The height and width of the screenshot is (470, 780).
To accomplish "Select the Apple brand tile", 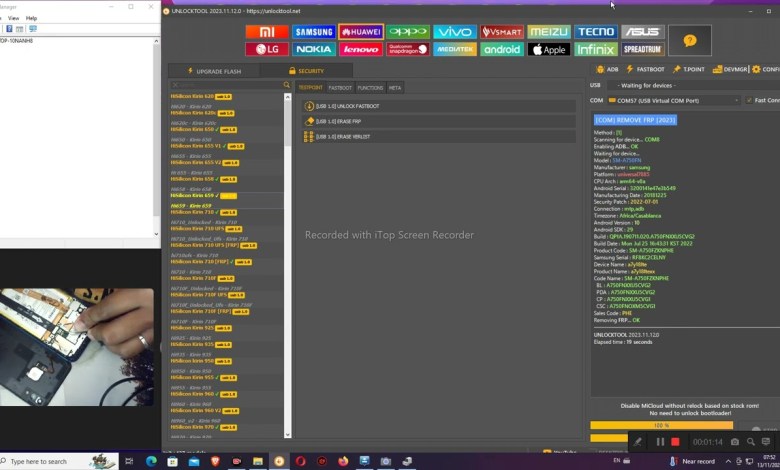I will coord(549,49).
